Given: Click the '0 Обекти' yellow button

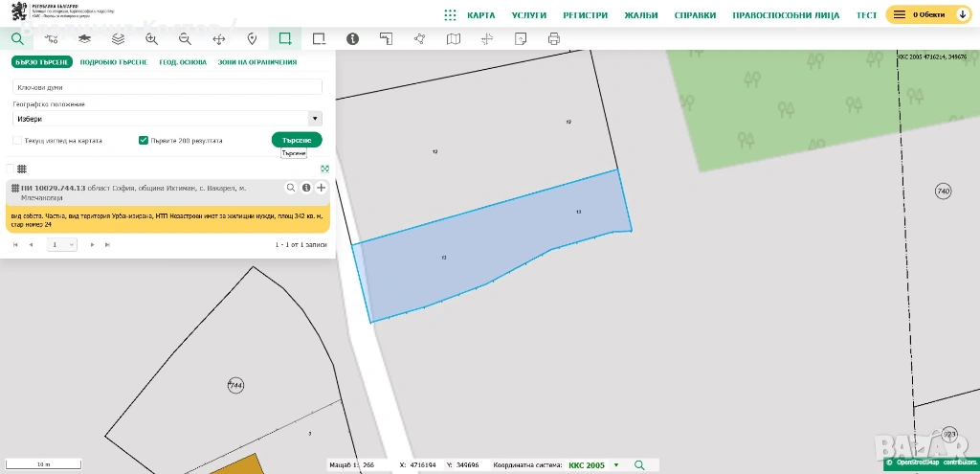Looking at the screenshot, I should (927, 15).
